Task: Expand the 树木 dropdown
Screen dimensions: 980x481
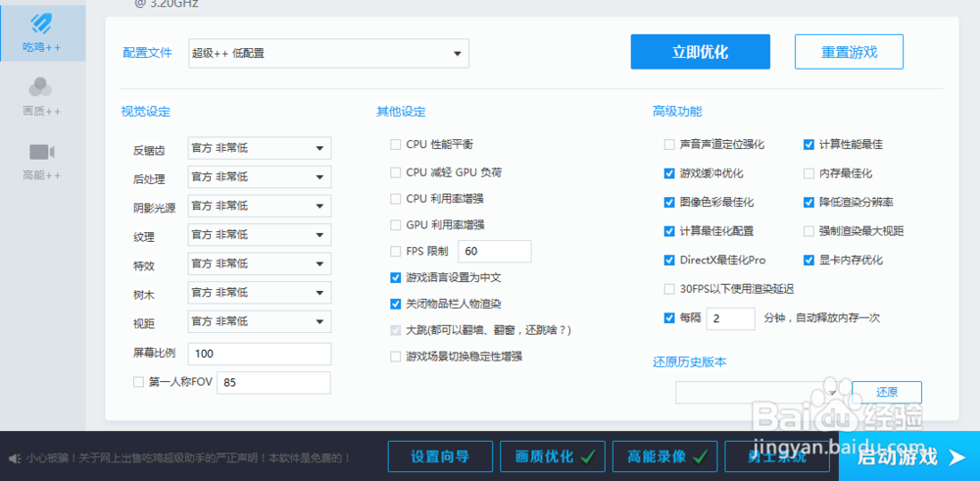Action: (260, 293)
